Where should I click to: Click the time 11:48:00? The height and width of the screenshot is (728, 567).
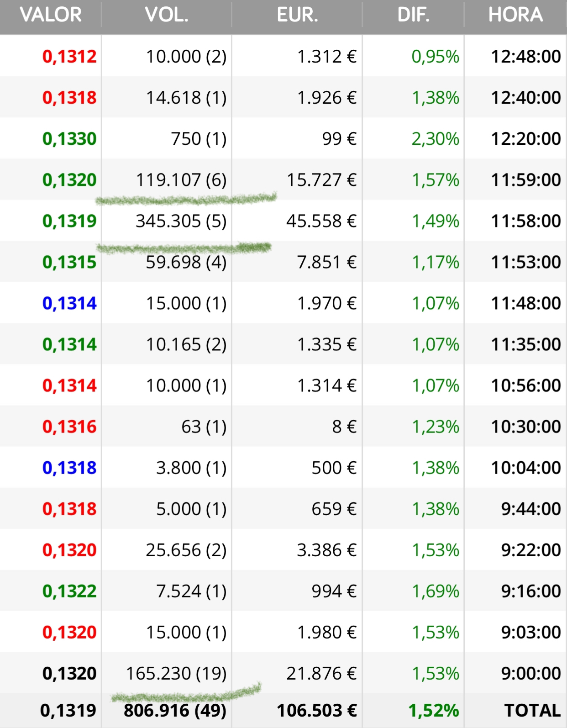pos(526,303)
